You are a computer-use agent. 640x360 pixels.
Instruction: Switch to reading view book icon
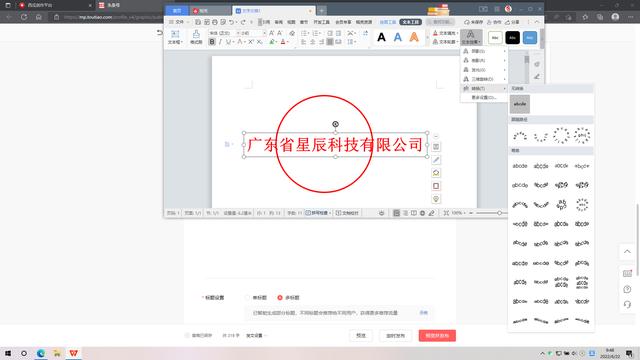414,213
